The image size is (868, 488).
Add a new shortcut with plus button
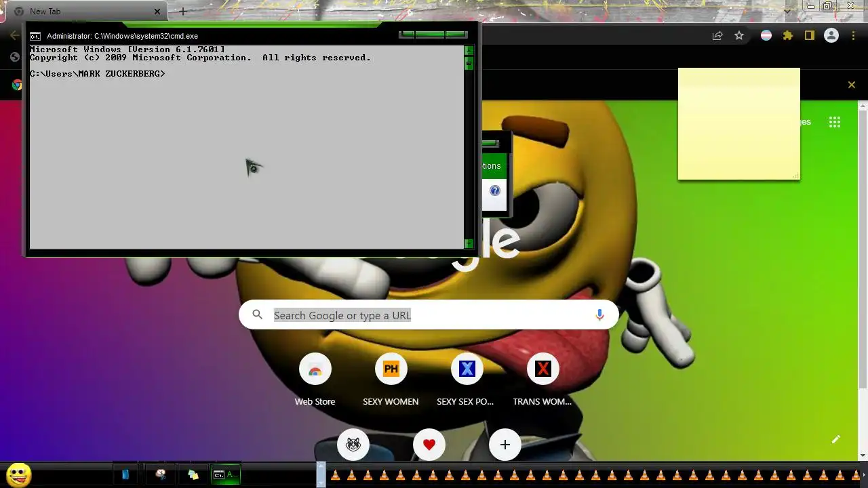(505, 445)
